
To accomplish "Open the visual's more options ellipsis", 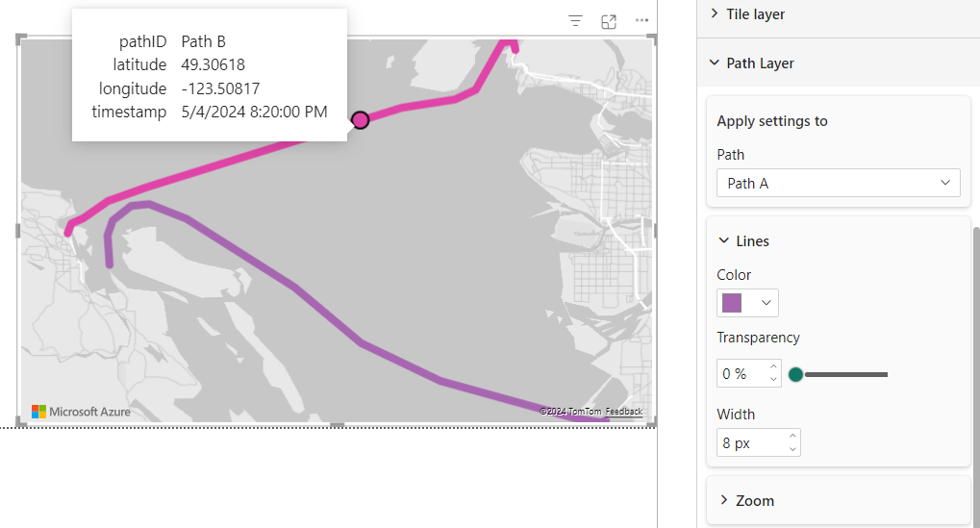I will tap(641, 20).
